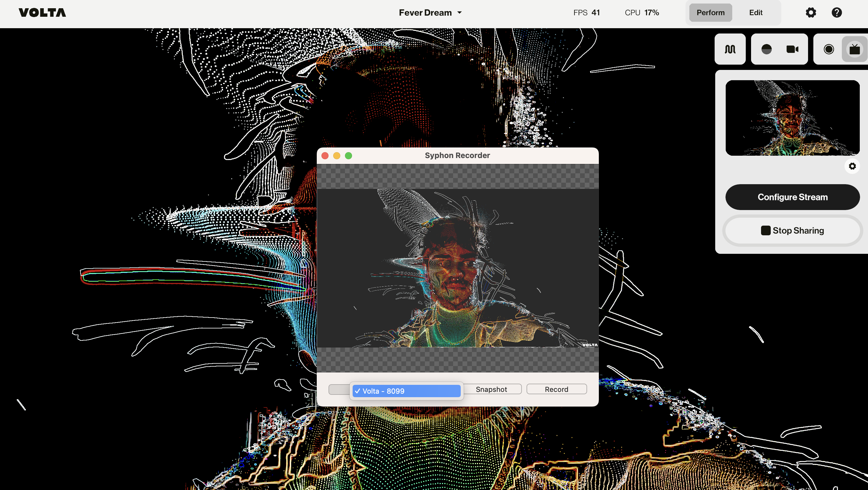Click the Syphon source popup button

pos(339,389)
